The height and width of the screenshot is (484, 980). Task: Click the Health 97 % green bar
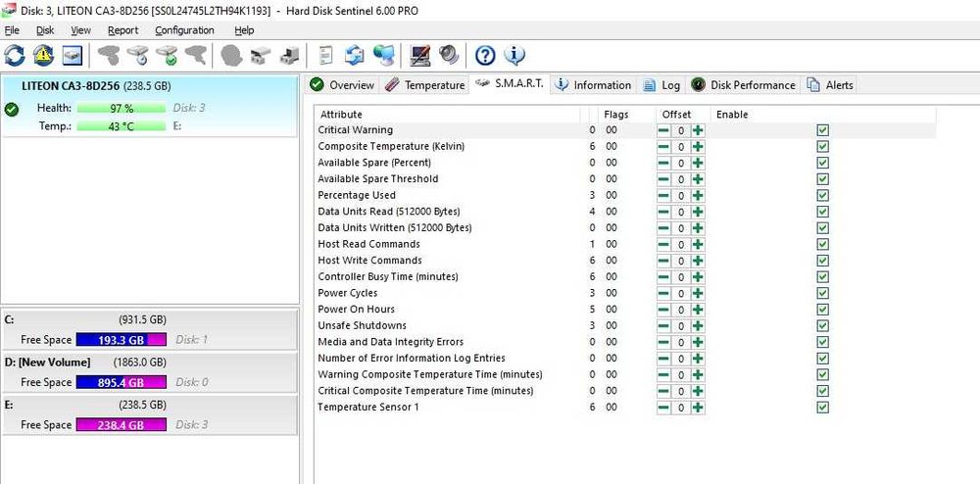click(122, 108)
